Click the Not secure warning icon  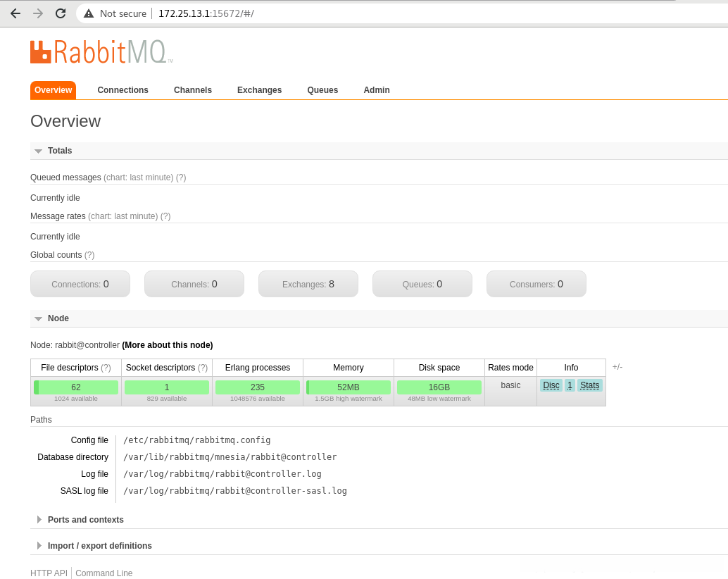[89, 13]
